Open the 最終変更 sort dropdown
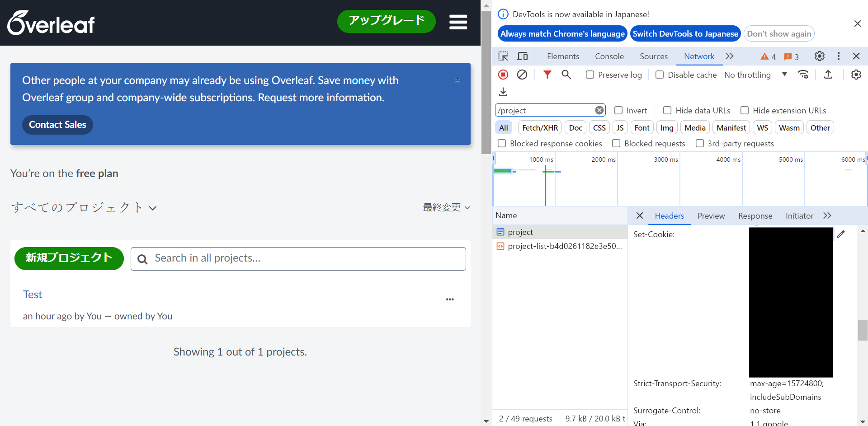This screenshot has height=426, width=868. pyautogui.click(x=446, y=207)
